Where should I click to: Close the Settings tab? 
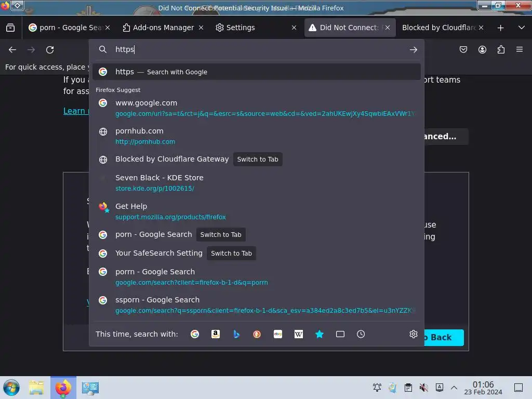pos(294,28)
